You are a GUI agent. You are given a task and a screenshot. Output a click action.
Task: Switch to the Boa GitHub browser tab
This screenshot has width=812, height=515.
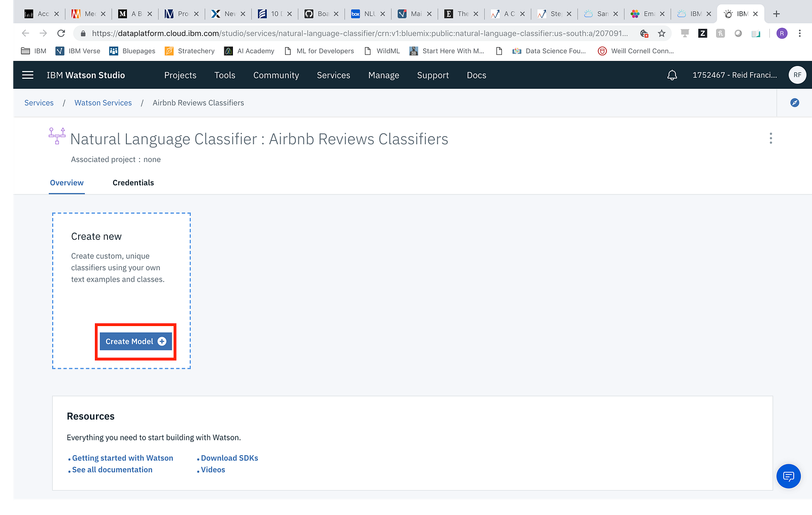point(321,14)
